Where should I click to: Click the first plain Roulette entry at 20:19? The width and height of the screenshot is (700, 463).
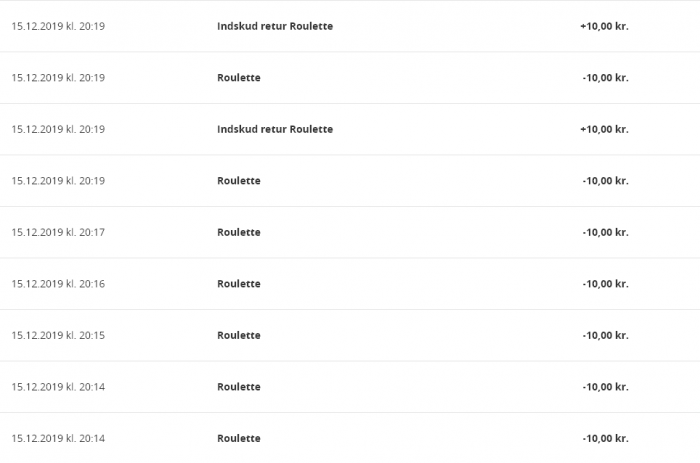point(239,78)
